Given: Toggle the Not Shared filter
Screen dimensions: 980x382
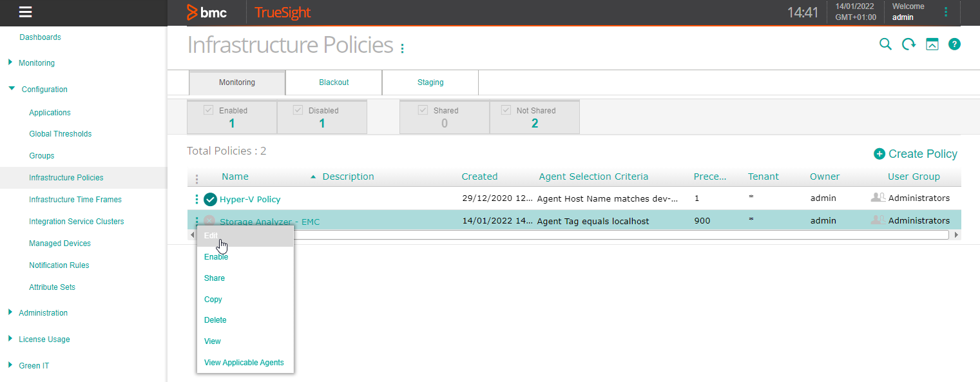Looking at the screenshot, I should tap(506, 110).
